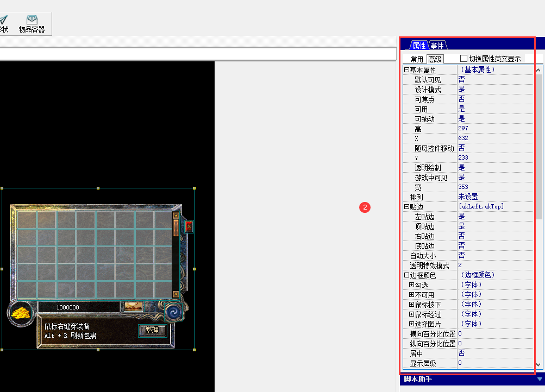545x392 pixels.
Task: Toggle 切换属性英文显示 checkbox
Action: click(463, 58)
